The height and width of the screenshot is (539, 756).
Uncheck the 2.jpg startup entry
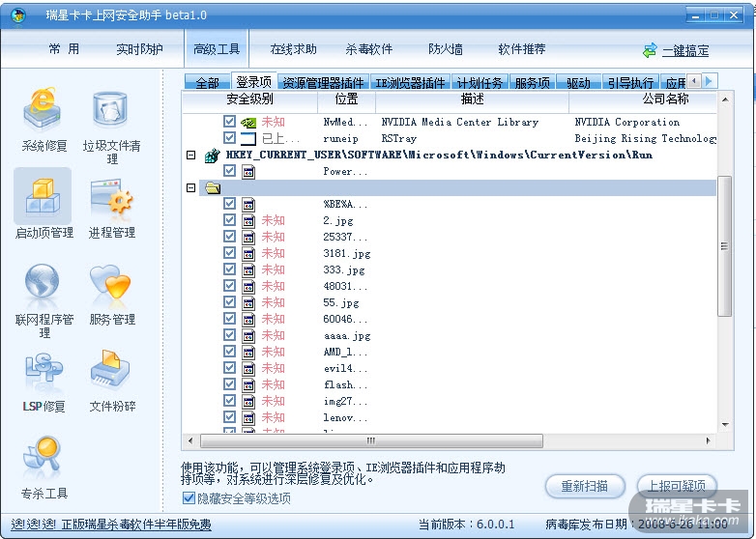pyautogui.click(x=229, y=220)
